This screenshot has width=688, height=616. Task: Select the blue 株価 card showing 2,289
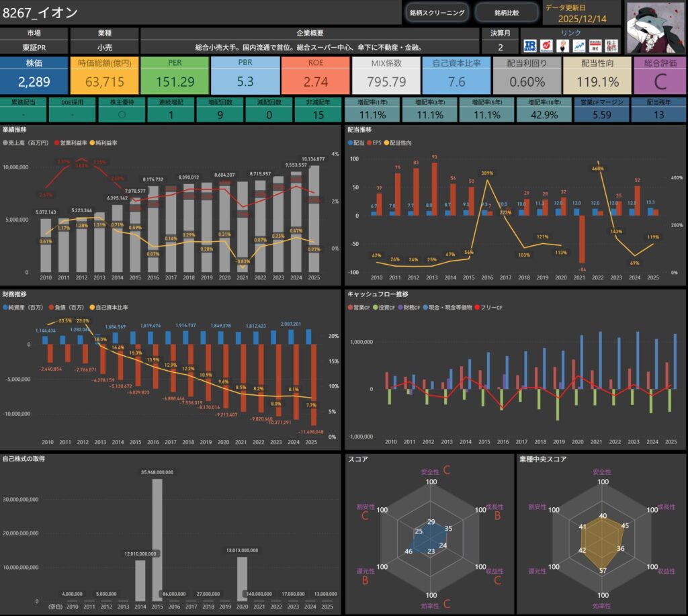(x=34, y=75)
